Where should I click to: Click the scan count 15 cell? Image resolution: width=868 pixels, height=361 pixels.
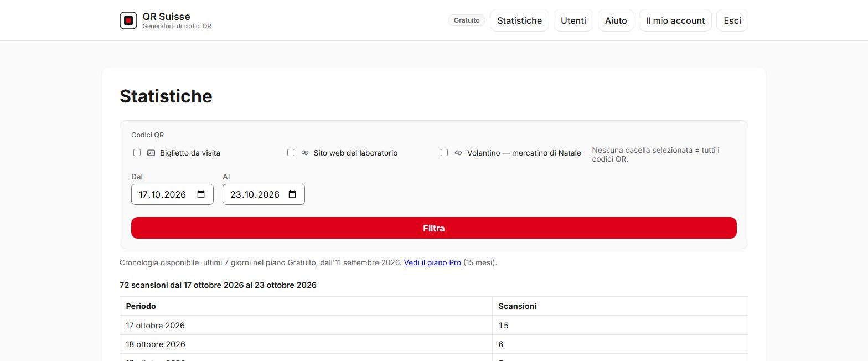(620, 326)
